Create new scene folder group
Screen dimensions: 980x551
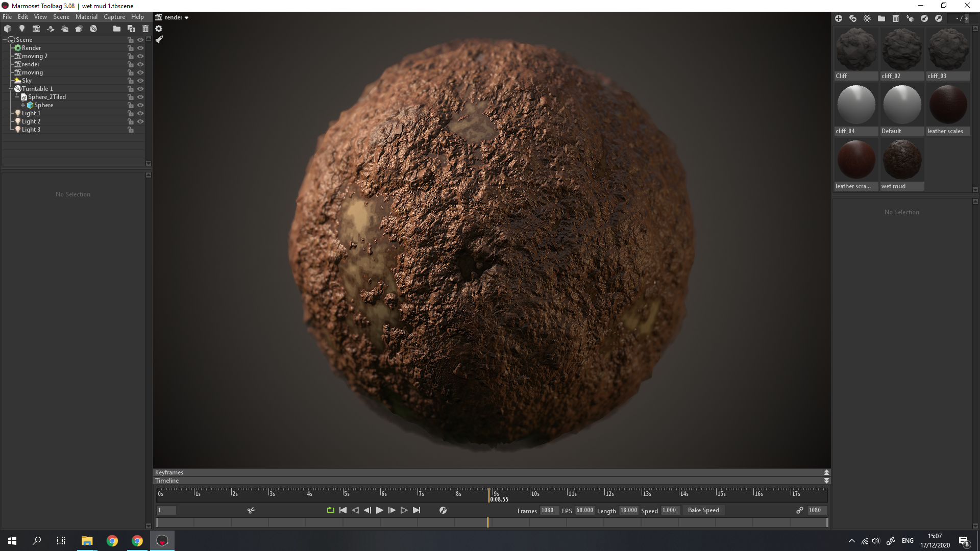click(x=117, y=29)
